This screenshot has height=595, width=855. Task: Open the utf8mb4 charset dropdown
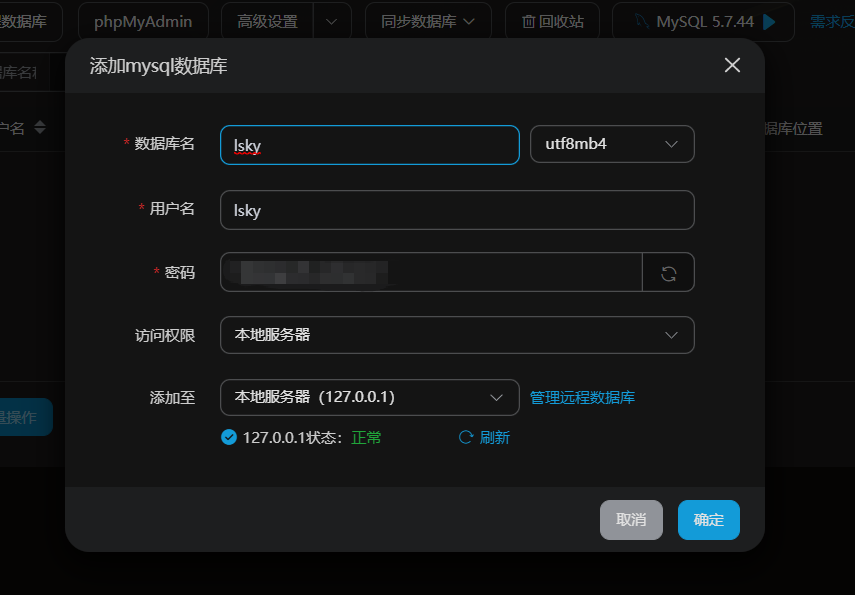point(612,144)
